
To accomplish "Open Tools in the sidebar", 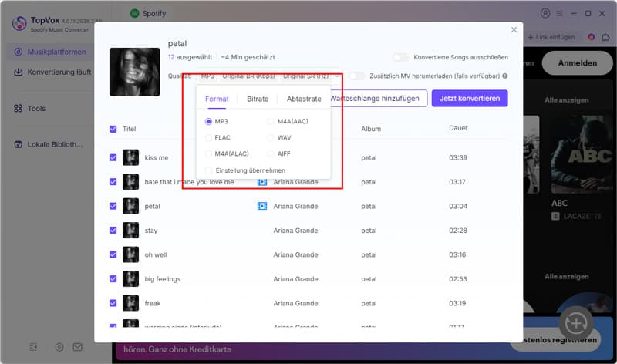I will [29, 109].
